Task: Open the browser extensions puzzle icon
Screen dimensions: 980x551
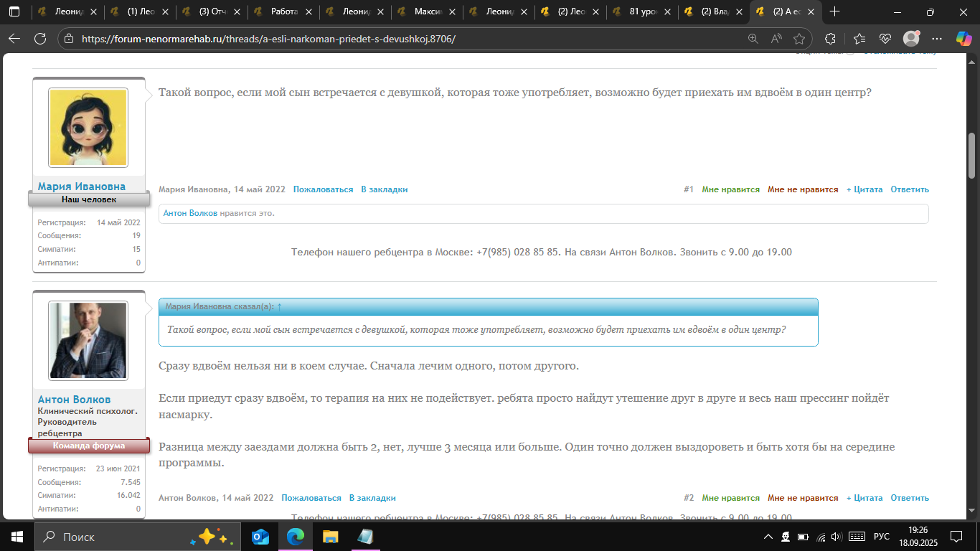Action: 831,39
